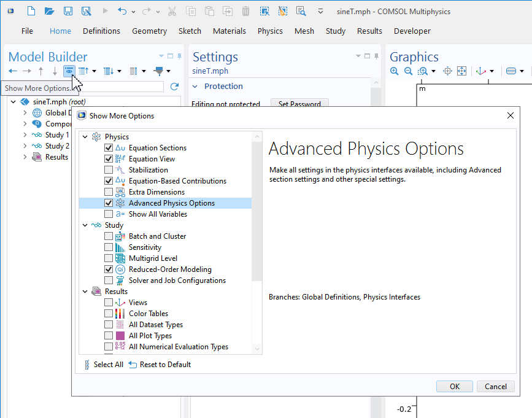Enable the Sensitivity checkbox
Viewport: 532px width, 418px height.
coord(109,247)
